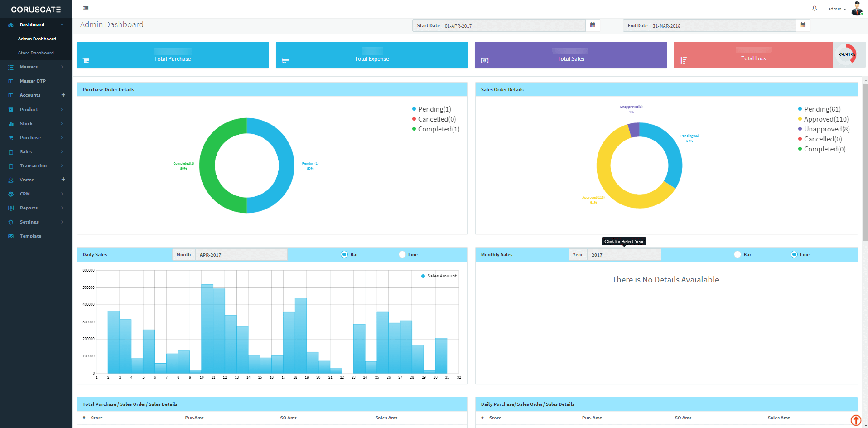The width and height of the screenshot is (868, 428).
Task: Click the Total Sales money icon
Action: pyautogui.click(x=484, y=61)
